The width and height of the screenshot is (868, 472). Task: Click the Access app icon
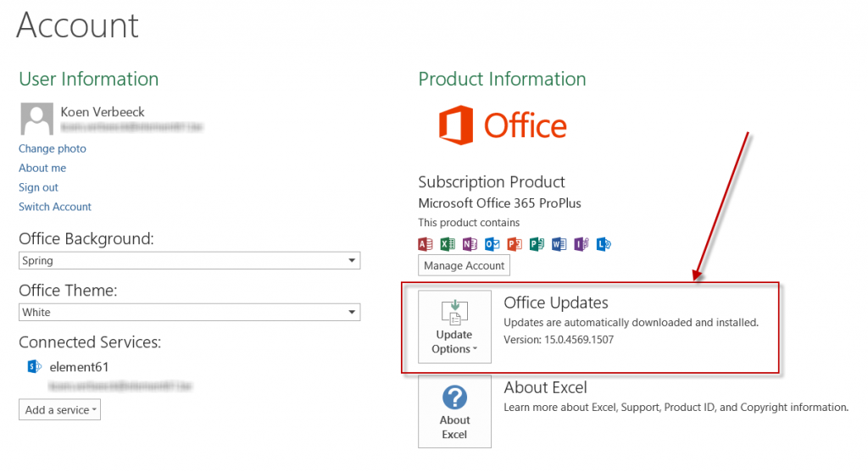[x=426, y=244]
